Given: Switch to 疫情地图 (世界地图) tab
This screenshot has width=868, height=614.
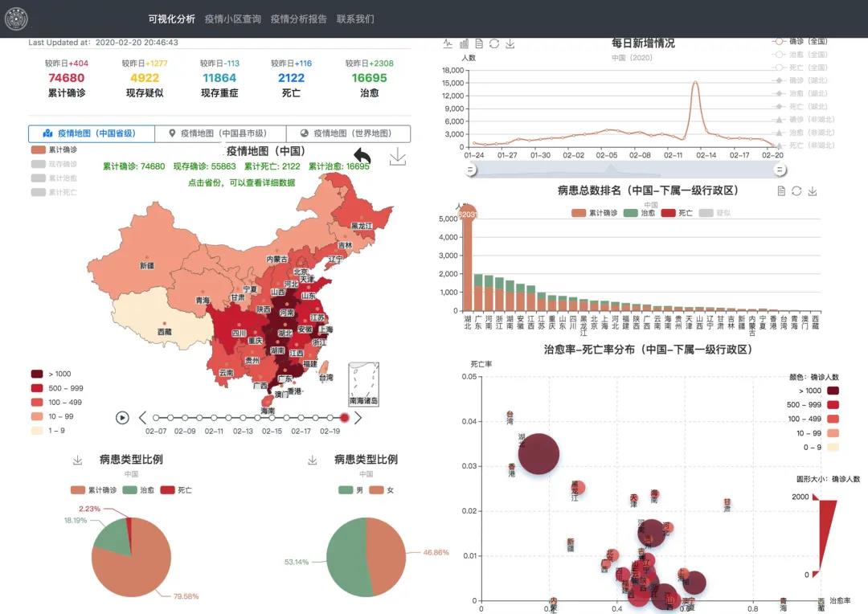Looking at the screenshot, I should (347, 133).
